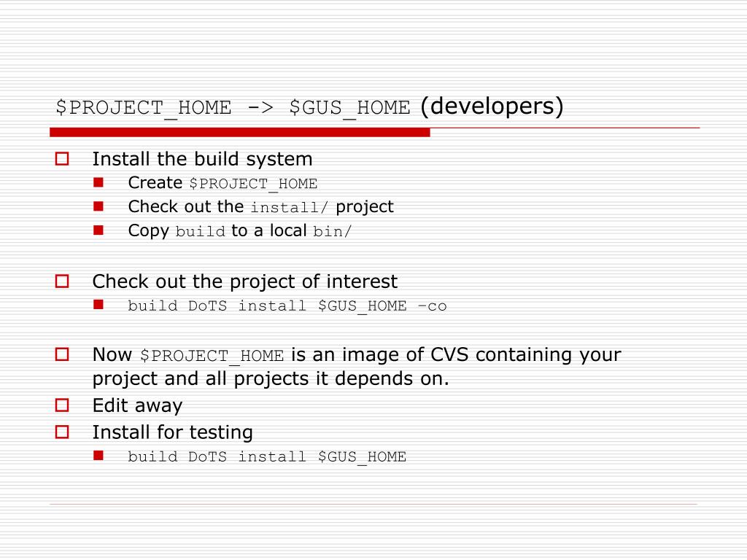Click the red bullet beside build DoTS install -co

(x=98, y=305)
